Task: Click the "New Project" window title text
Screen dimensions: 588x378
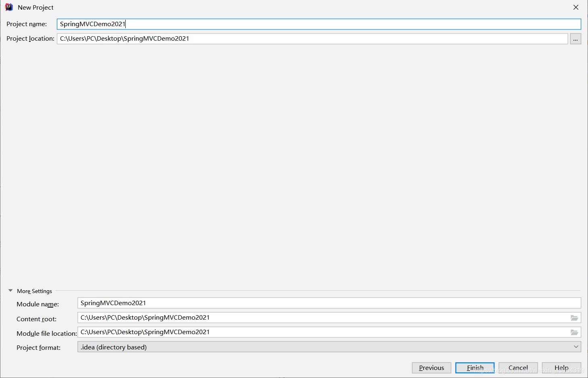Action: [x=35, y=8]
